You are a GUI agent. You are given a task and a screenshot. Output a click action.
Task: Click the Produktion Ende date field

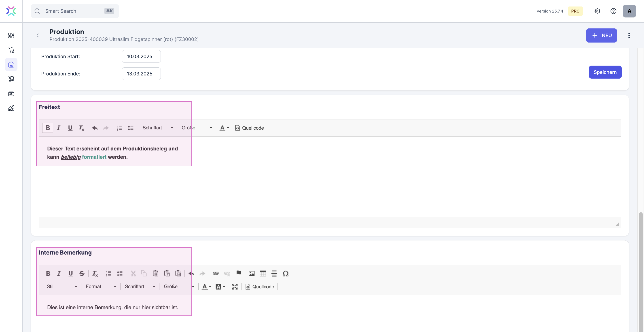(x=141, y=74)
